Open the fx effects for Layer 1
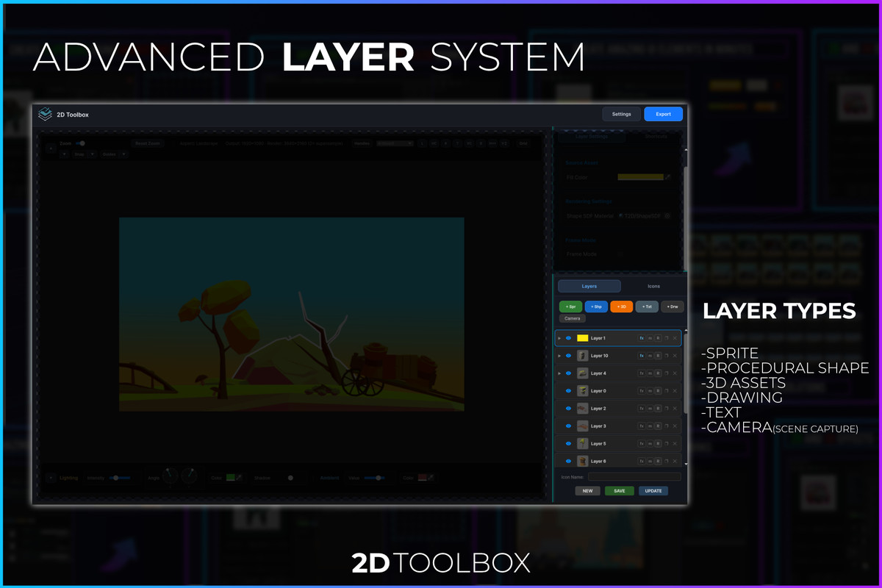 tap(642, 338)
